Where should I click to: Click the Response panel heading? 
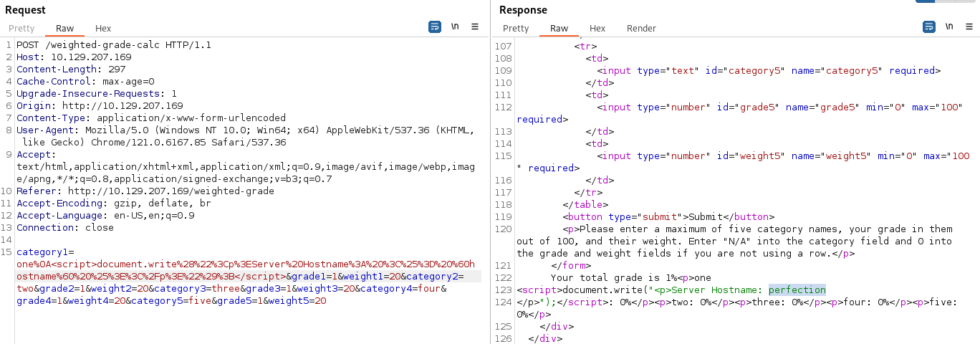[x=523, y=10]
